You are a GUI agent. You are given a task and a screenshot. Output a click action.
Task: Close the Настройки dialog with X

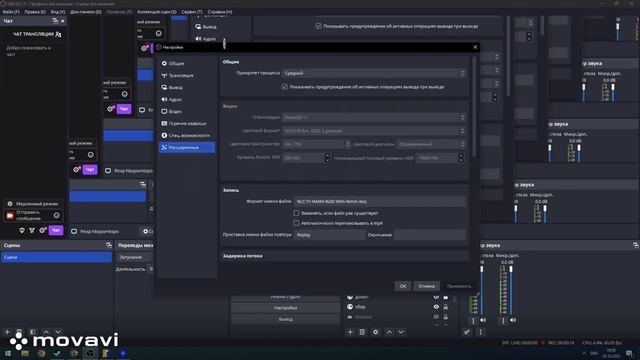[475, 47]
